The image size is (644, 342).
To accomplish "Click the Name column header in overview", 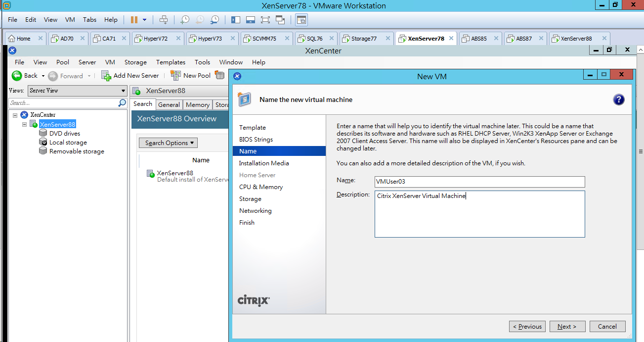I will (201, 160).
